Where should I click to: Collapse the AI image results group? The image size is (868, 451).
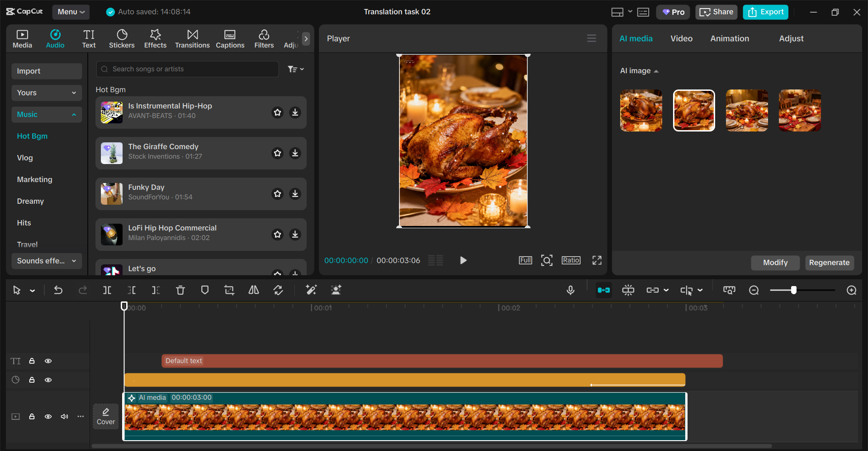(656, 71)
